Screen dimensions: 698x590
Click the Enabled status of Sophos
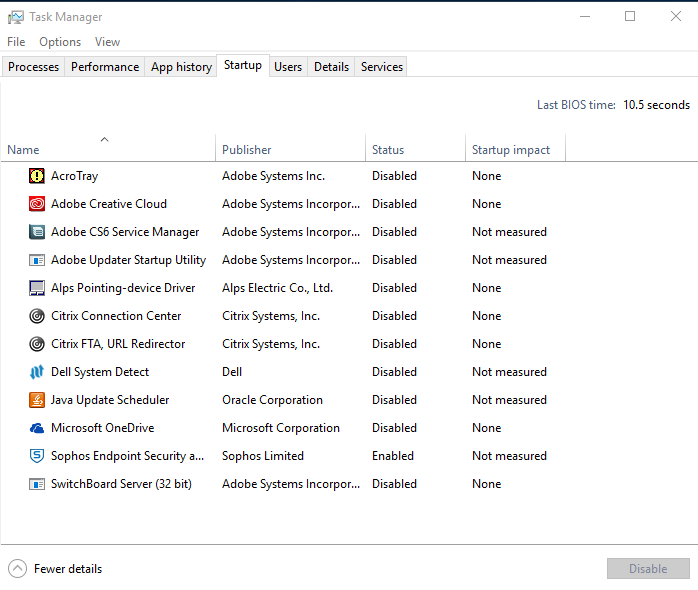pos(393,456)
